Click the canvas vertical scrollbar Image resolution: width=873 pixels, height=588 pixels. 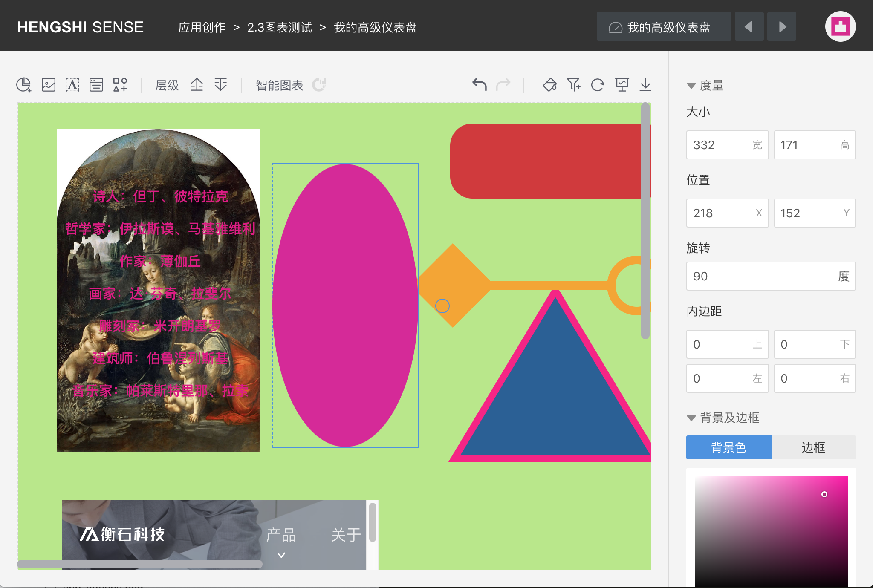645,221
